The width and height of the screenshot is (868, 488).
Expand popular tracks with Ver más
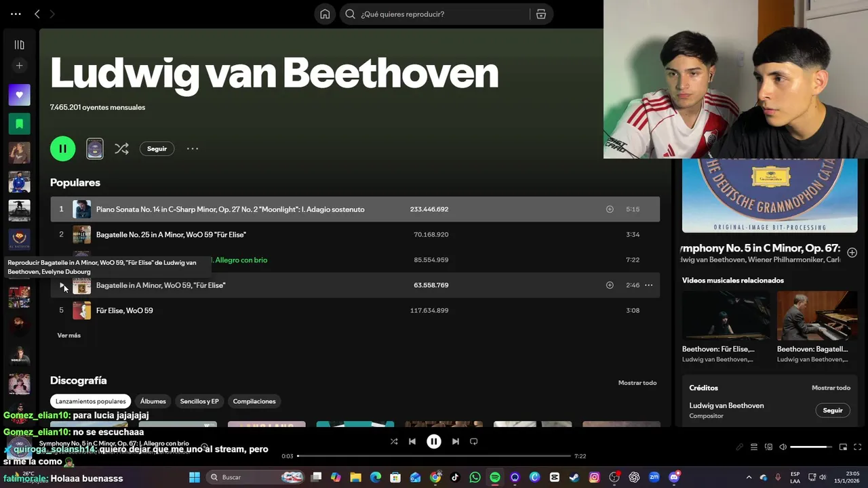[x=68, y=335]
